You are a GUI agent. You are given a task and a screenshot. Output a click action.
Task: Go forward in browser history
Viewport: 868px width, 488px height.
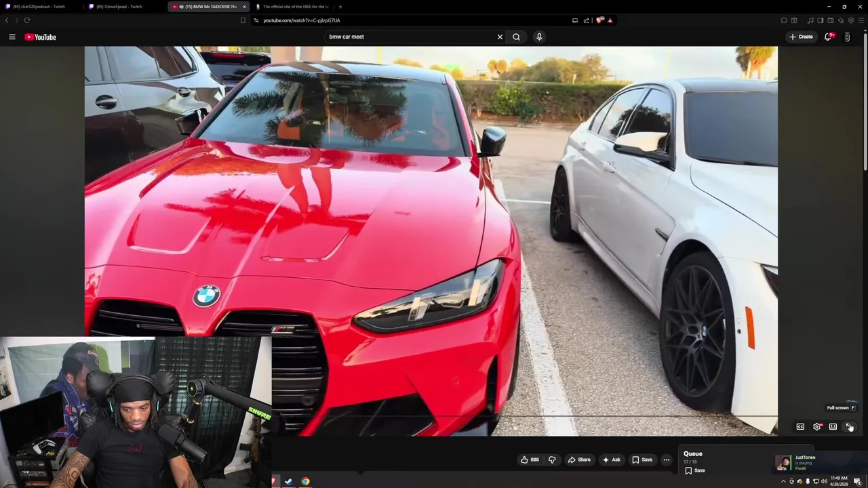[16, 20]
